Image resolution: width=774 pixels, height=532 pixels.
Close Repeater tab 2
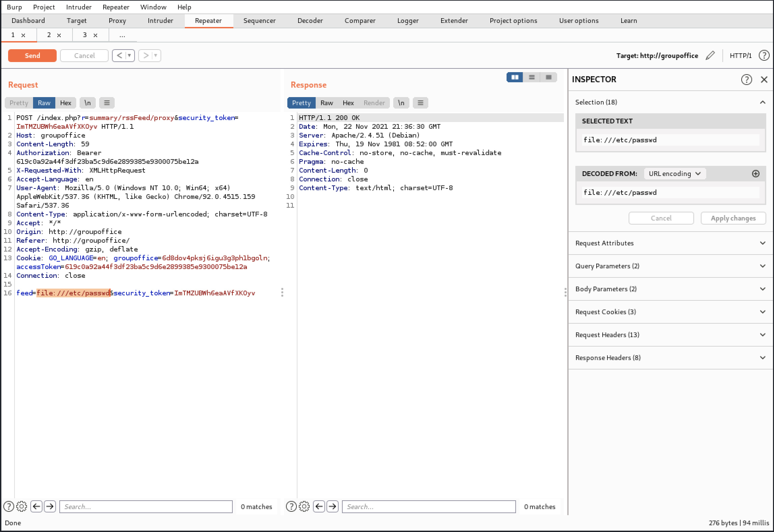point(59,35)
